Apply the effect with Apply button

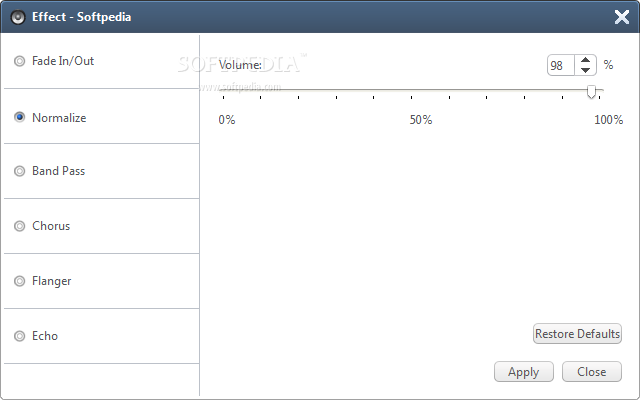click(x=524, y=372)
